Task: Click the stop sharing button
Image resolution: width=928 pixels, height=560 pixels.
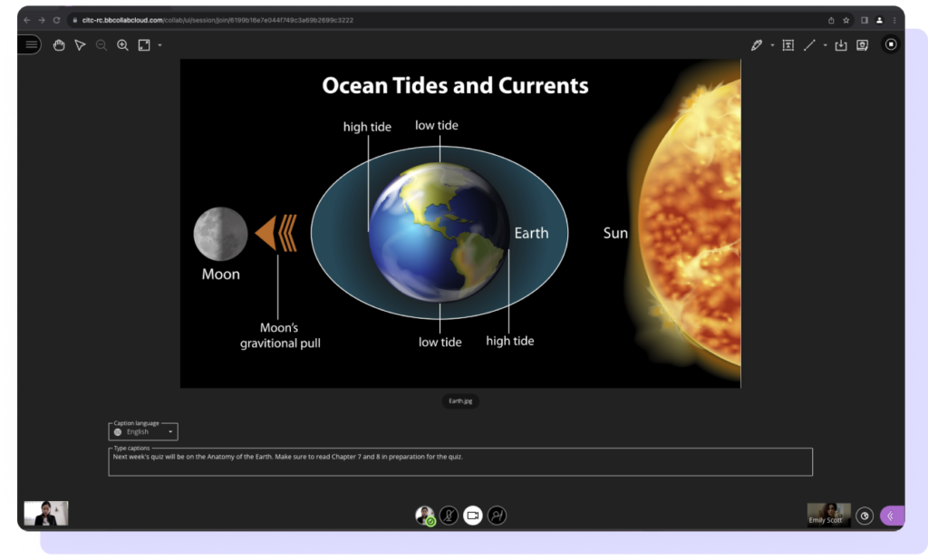Action: coord(891,44)
